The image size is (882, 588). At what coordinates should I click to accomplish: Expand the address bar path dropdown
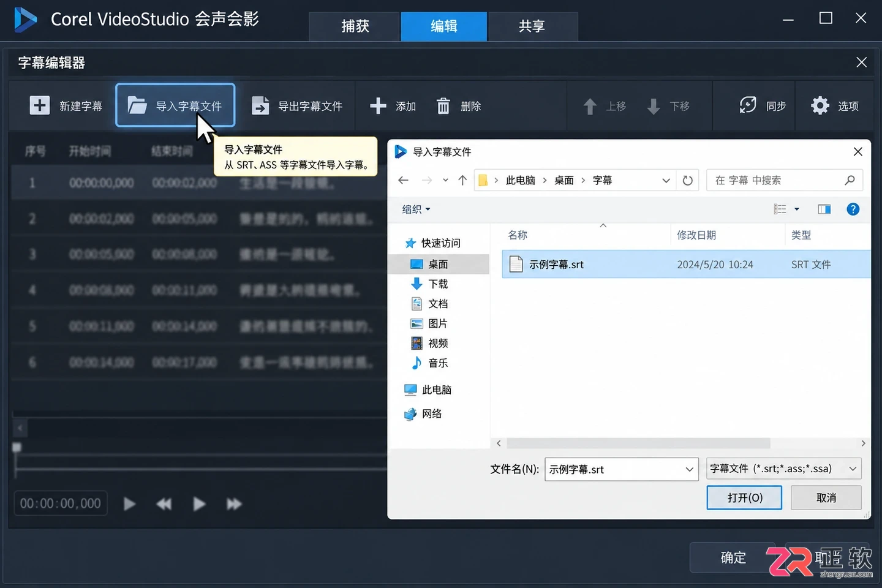666,180
